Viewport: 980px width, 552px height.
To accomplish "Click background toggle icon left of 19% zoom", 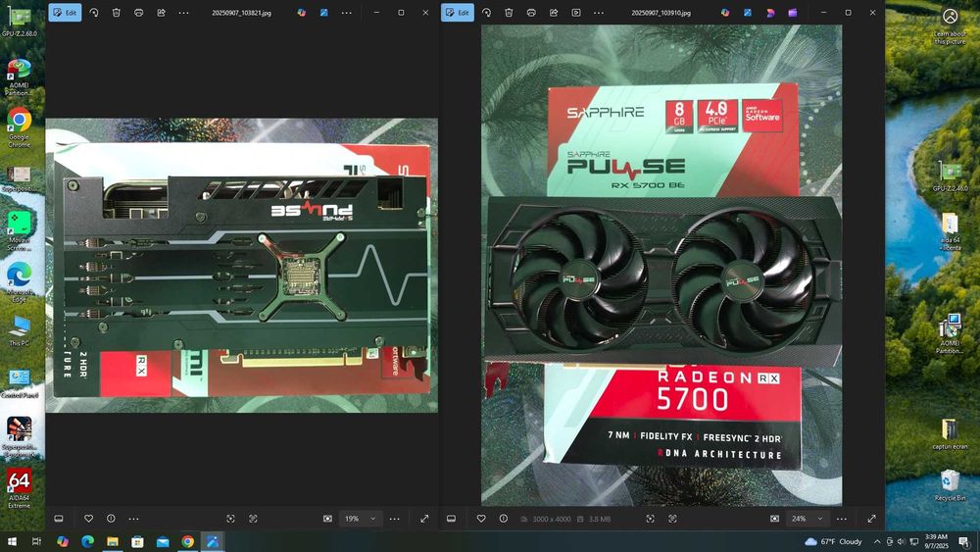I will tap(327, 519).
